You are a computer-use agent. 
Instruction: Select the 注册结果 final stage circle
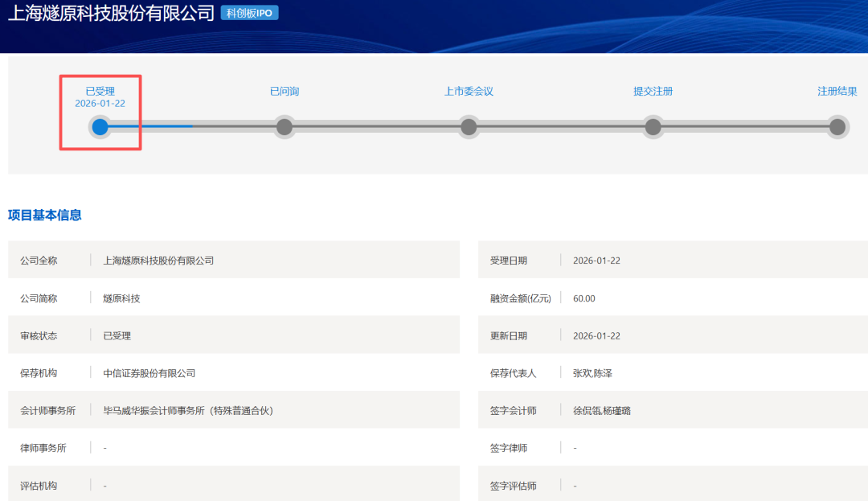click(837, 127)
